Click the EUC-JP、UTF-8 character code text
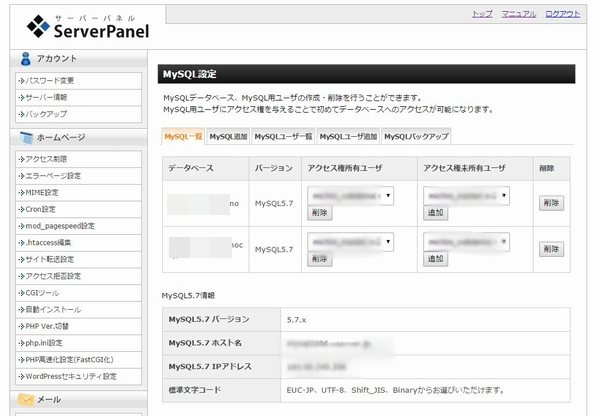Screen dimensions: 600x416 pos(395,390)
